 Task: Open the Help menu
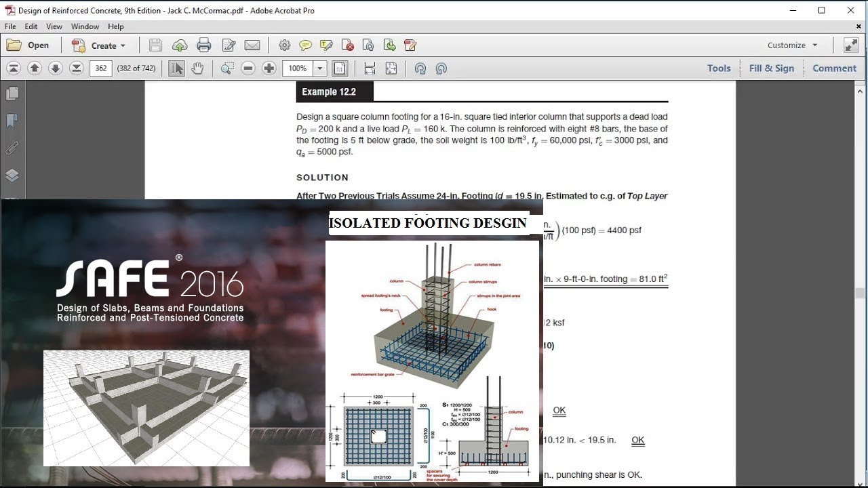[116, 26]
